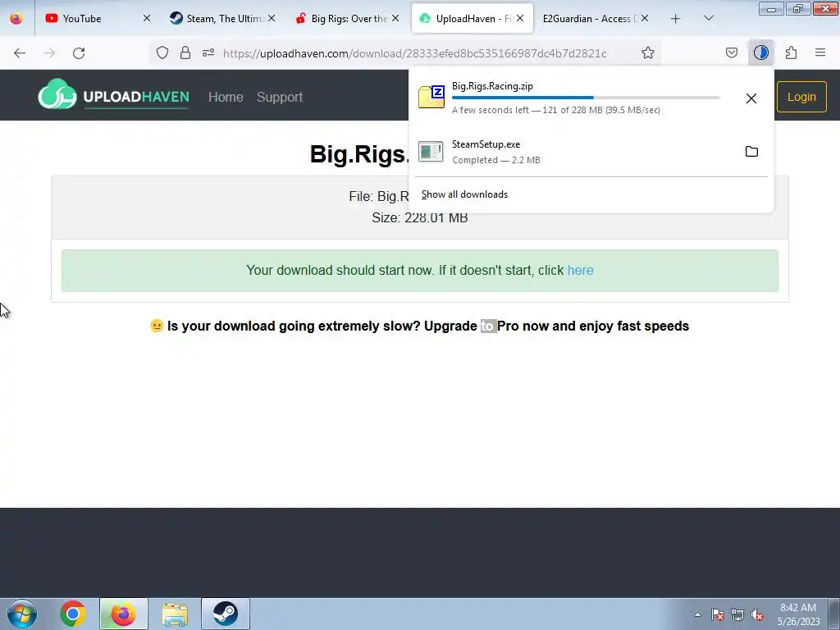This screenshot has height=630, width=840.
Task: Click the 'here' download link
Action: pos(580,270)
